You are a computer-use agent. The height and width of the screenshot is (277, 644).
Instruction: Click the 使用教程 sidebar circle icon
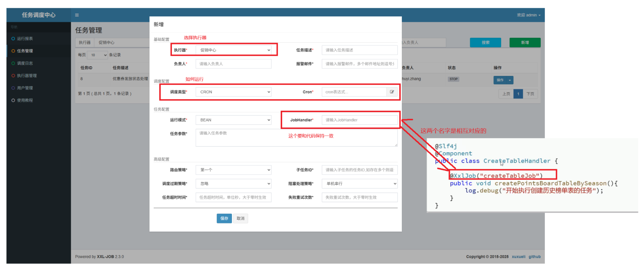click(13, 100)
